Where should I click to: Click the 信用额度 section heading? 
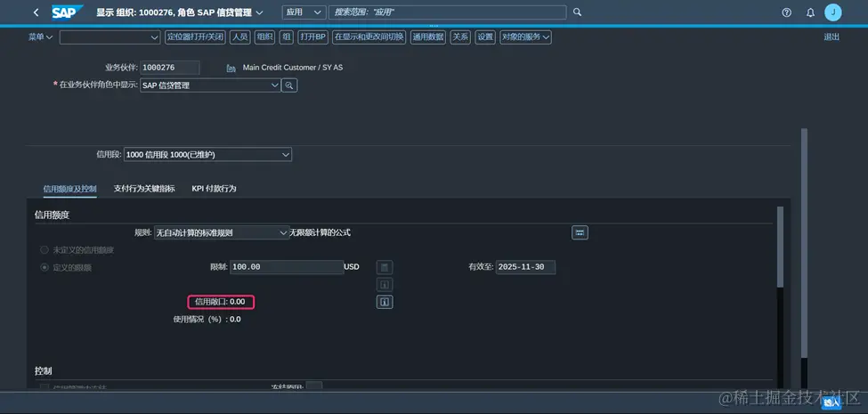point(52,215)
